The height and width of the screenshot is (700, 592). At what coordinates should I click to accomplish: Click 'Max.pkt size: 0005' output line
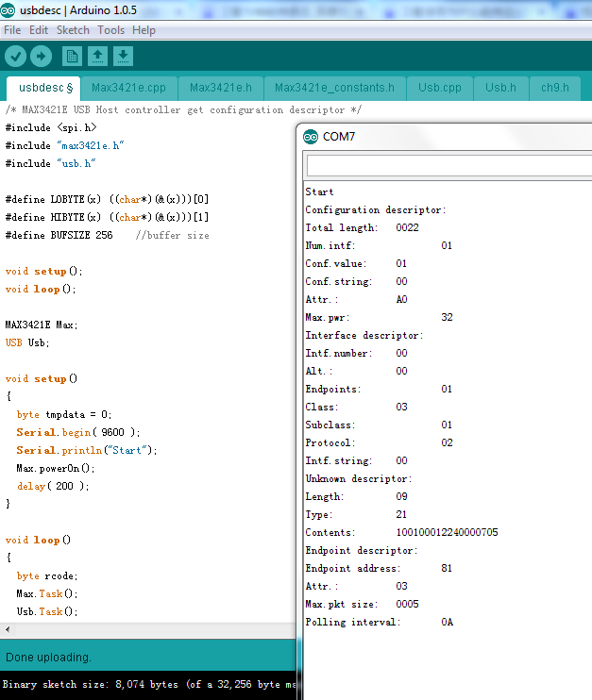[x=362, y=604]
